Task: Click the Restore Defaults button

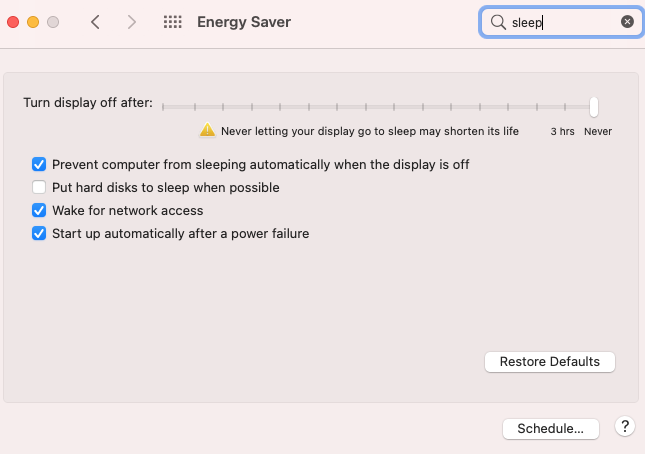Action: (x=549, y=362)
